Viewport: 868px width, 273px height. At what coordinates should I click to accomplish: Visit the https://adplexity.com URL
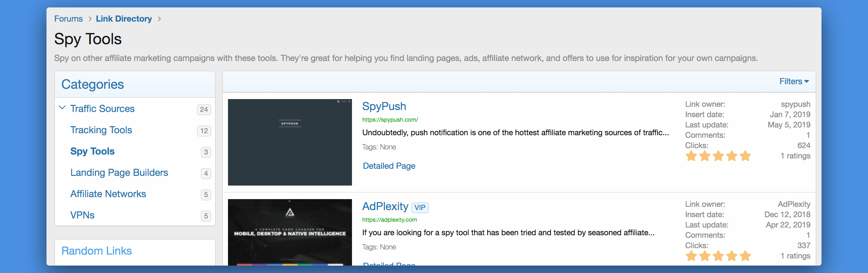click(389, 220)
